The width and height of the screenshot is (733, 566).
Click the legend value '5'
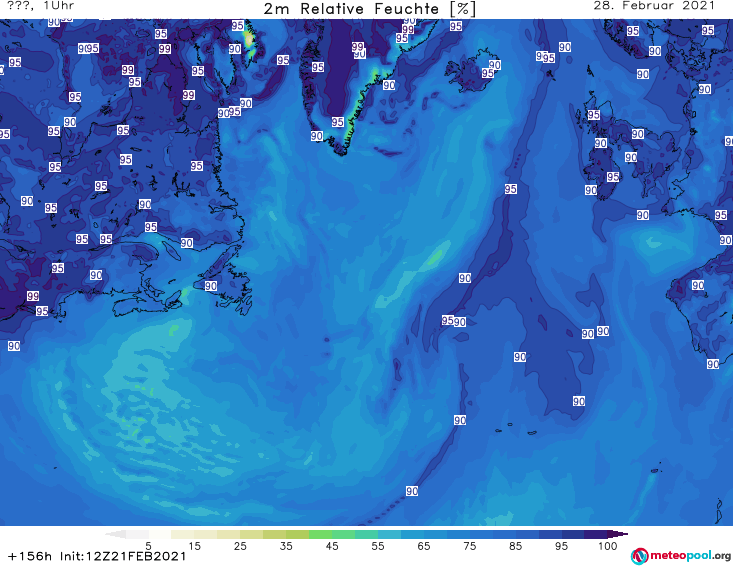tap(149, 546)
